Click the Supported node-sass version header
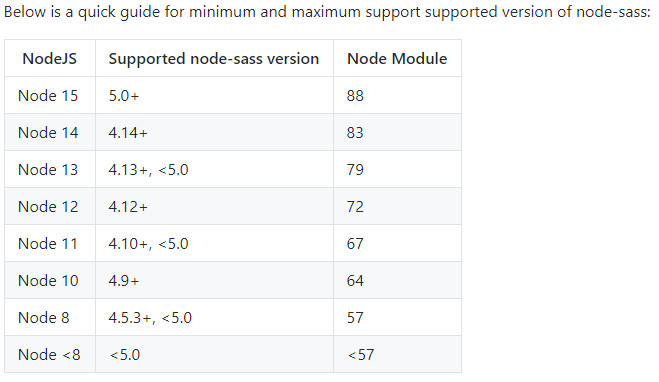Image resolution: width=659 pixels, height=382 pixels. [214, 58]
